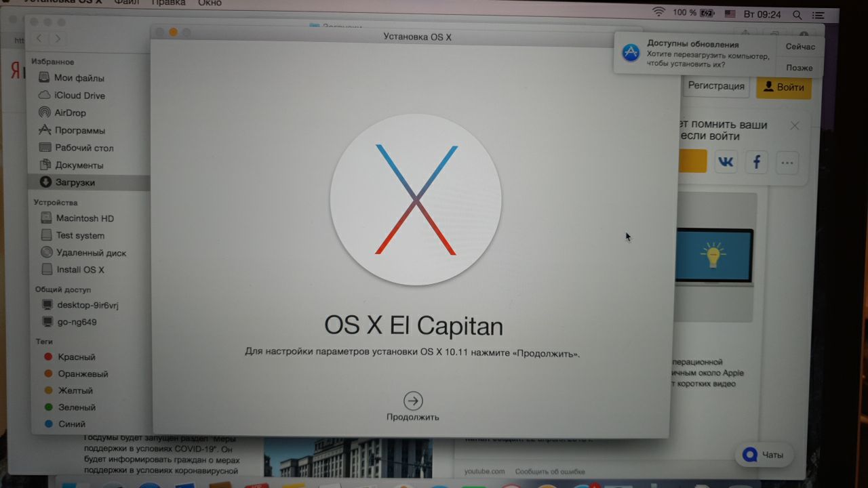Click the battery status icon
Image resolution: width=868 pixels, height=488 pixels.
point(707,13)
